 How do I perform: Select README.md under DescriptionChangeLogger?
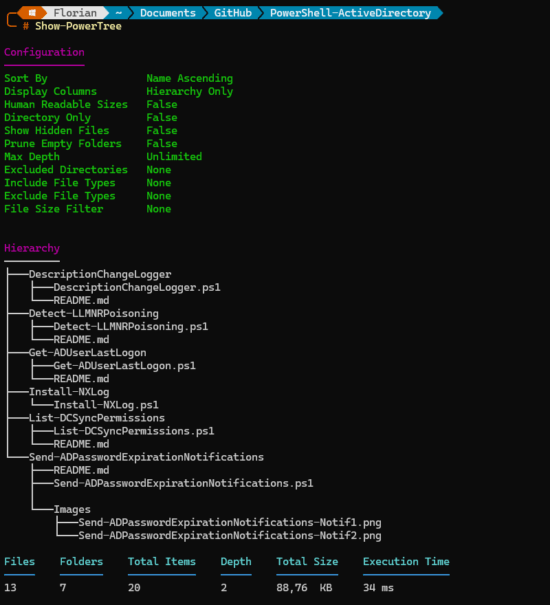(x=81, y=301)
